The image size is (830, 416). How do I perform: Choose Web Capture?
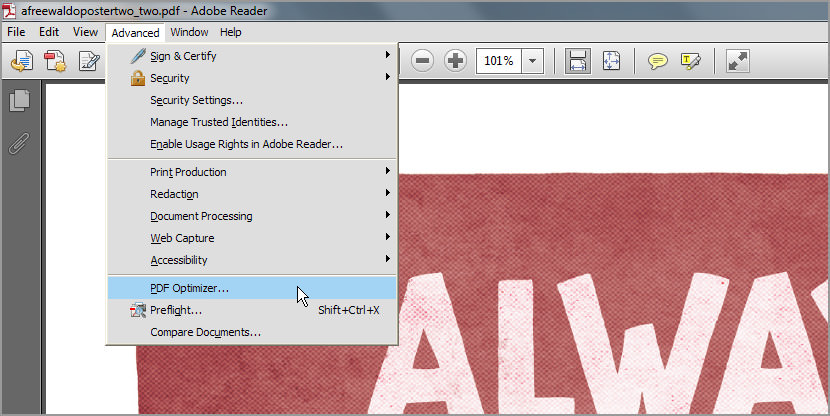coord(252,238)
